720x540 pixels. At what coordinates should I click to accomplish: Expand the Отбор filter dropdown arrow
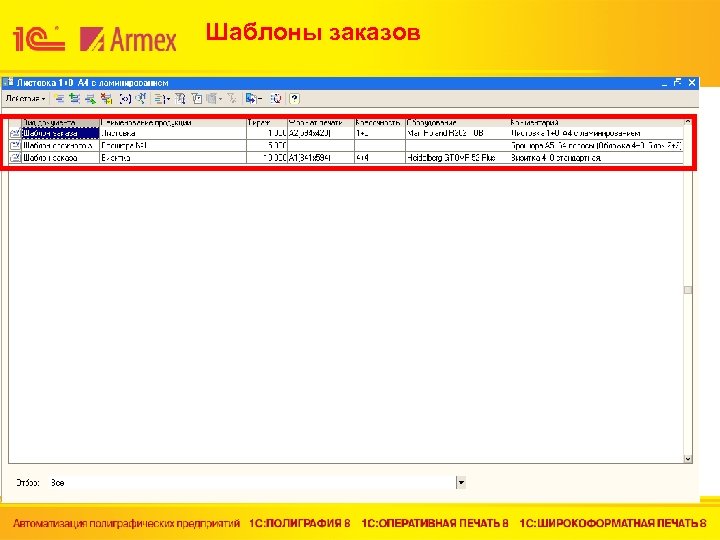tap(461, 483)
